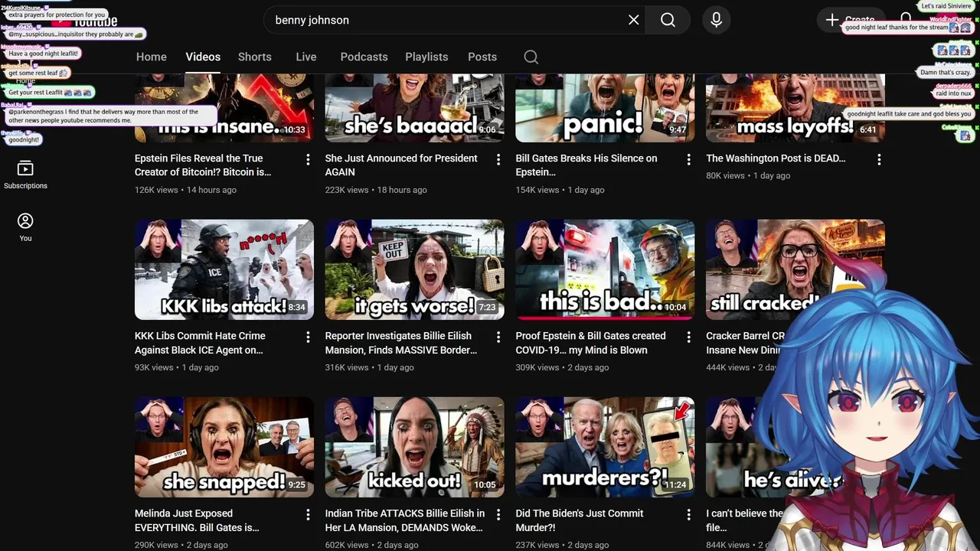This screenshot has height=551, width=980.
Task: Open 'she snapped!' video thumbnail
Action: [x=224, y=447]
